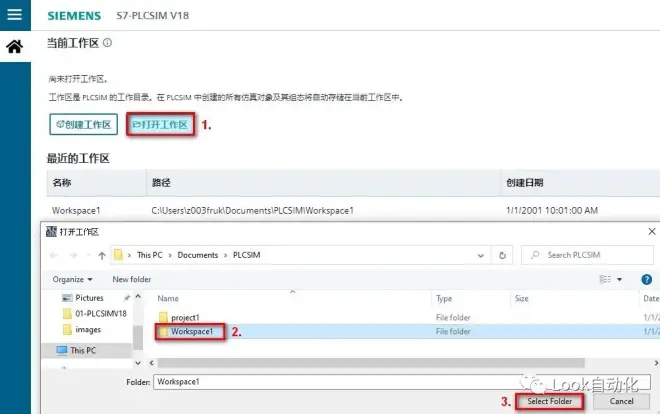Click This PC in the breadcrumb path
Image resolution: width=660 pixels, height=414 pixels.
[x=149, y=255]
